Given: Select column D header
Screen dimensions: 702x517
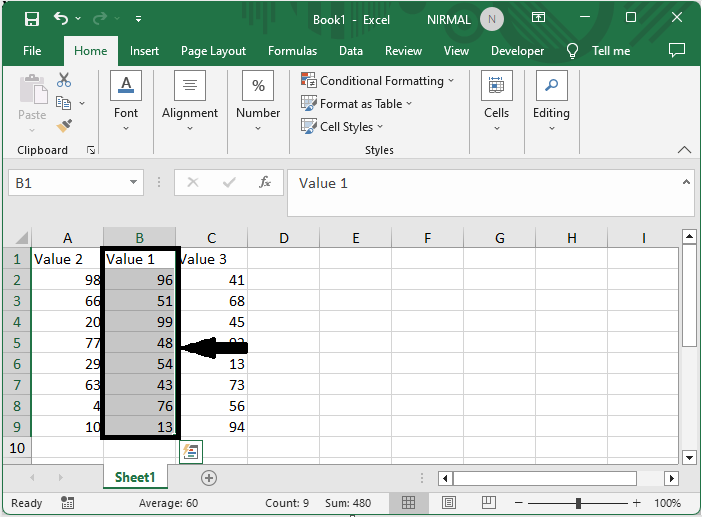Looking at the screenshot, I should pos(283,238).
